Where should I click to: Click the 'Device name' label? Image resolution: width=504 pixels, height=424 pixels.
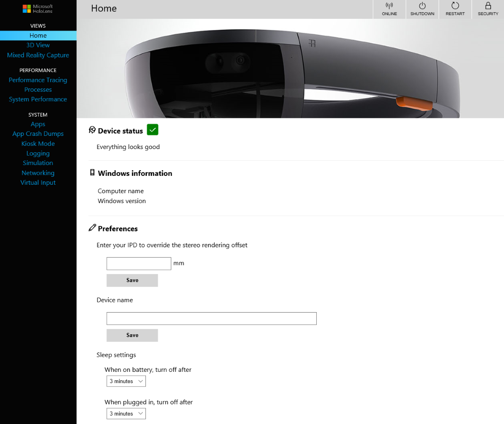[114, 300]
